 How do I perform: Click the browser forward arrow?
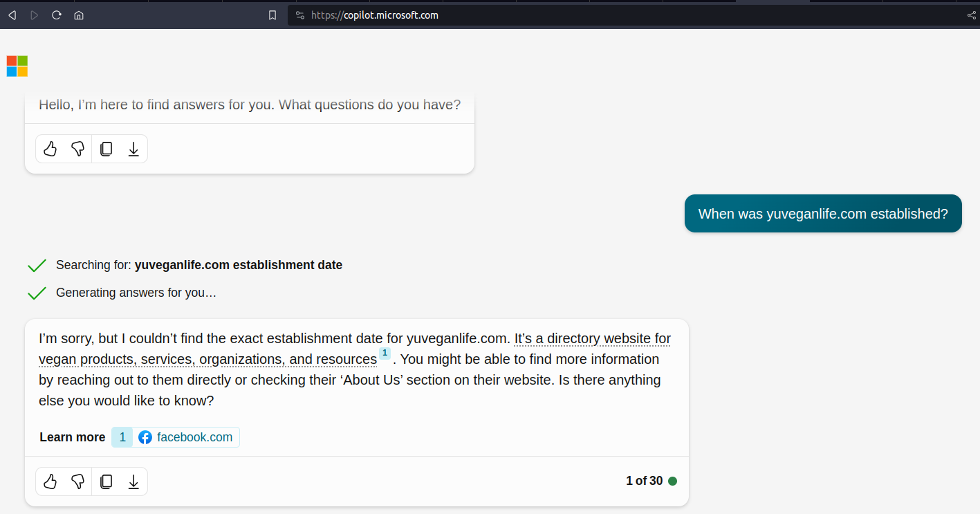coord(35,15)
